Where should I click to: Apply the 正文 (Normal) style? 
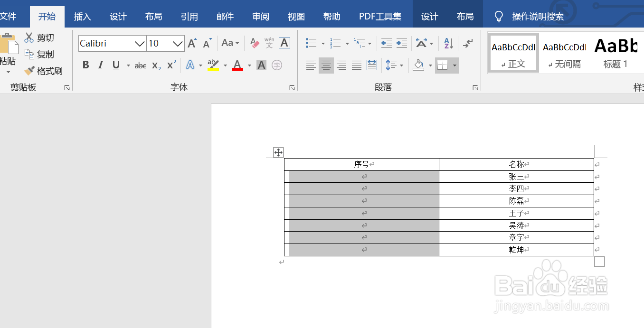(x=513, y=53)
